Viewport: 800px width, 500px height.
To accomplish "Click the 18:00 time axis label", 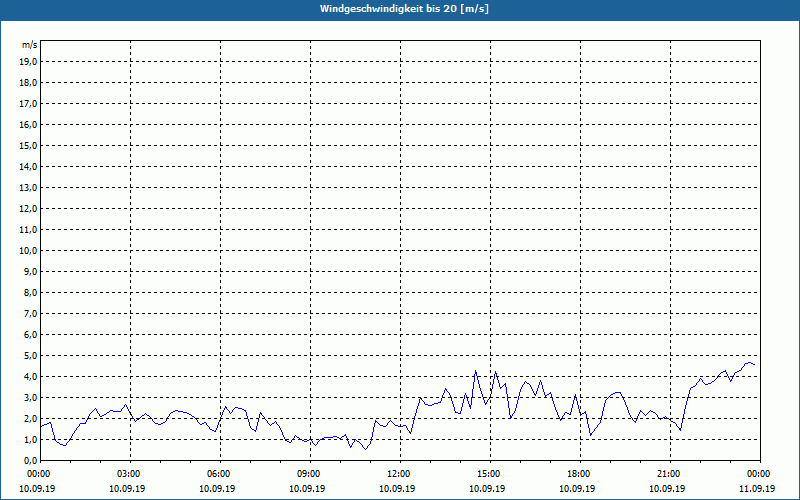I will [581, 474].
